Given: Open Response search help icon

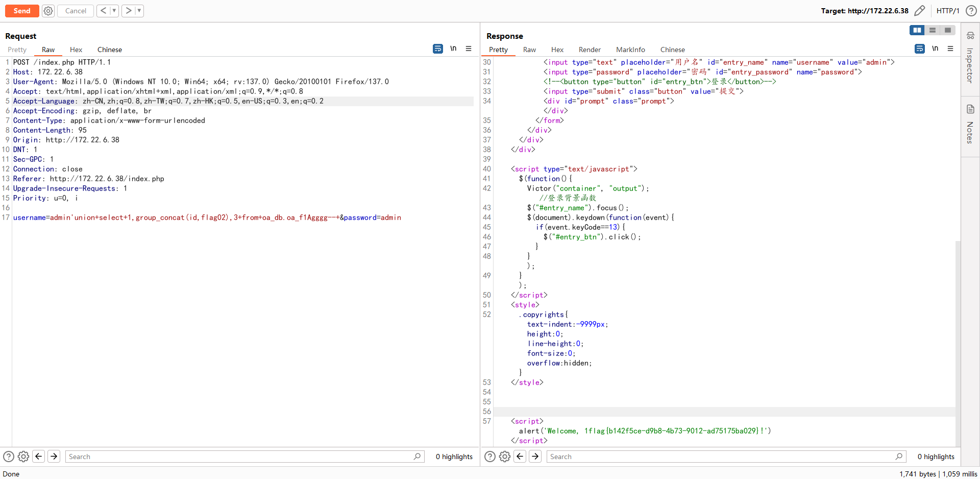Looking at the screenshot, I should (490, 457).
